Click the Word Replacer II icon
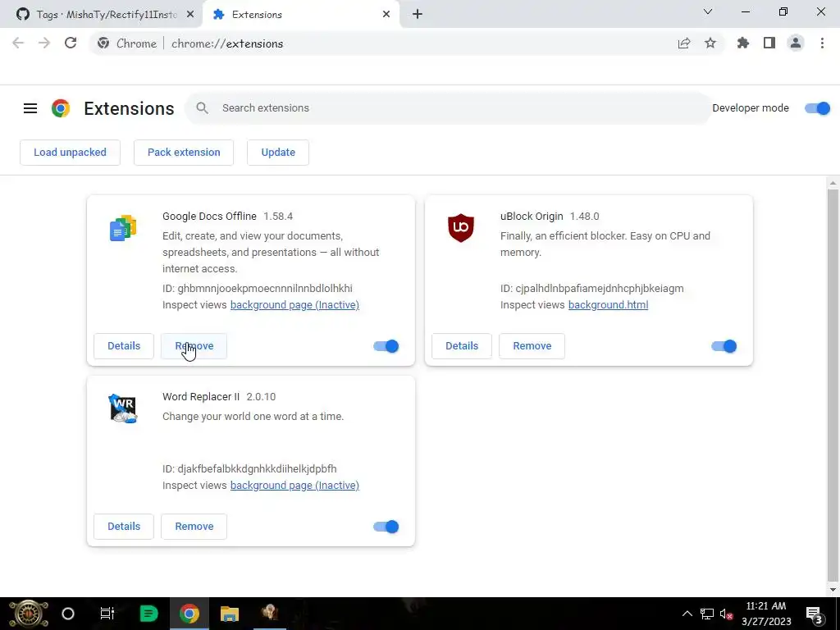This screenshot has width=840, height=630. coord(123,409)
